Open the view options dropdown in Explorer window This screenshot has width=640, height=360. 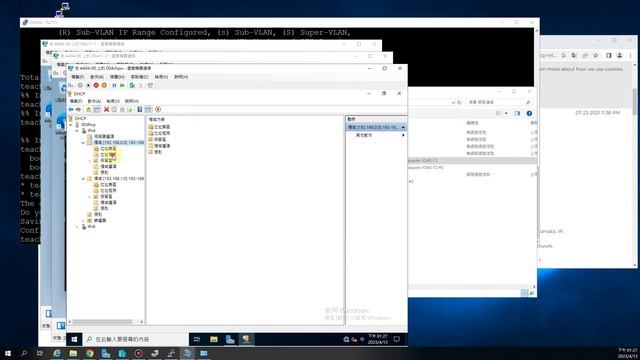click(x=506, y=113)
